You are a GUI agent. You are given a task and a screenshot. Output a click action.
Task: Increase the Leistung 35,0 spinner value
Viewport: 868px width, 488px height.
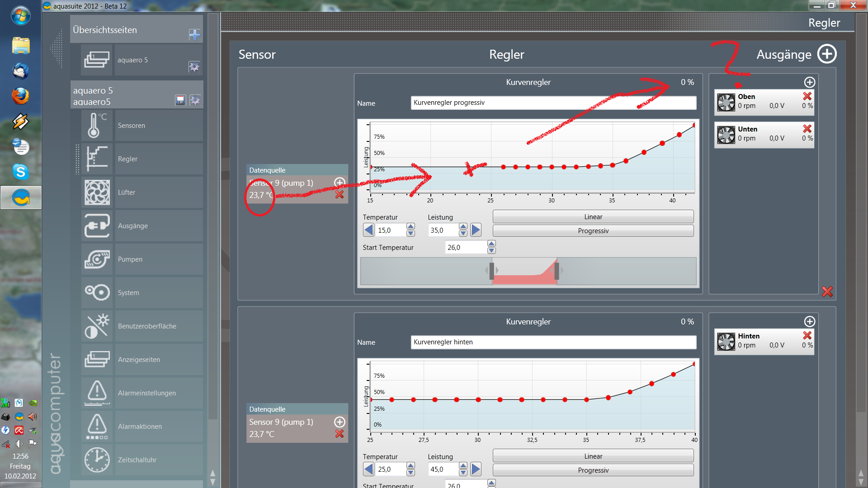[x=463, y=226]
